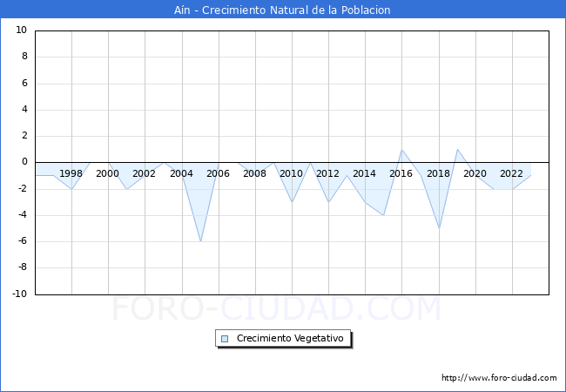
Task: Click the y-axis label 4
Action: pos(24,110)
